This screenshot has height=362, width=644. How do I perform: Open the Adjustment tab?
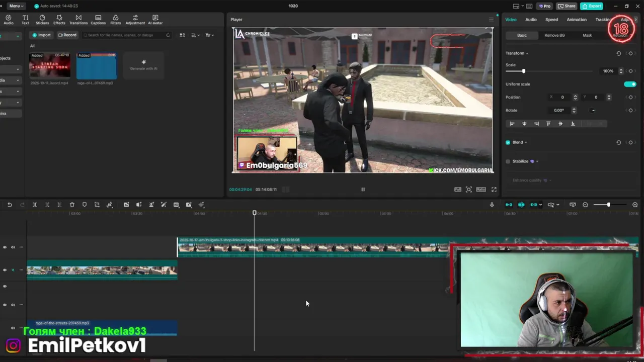pyautogui.click(x=135, y=20)
